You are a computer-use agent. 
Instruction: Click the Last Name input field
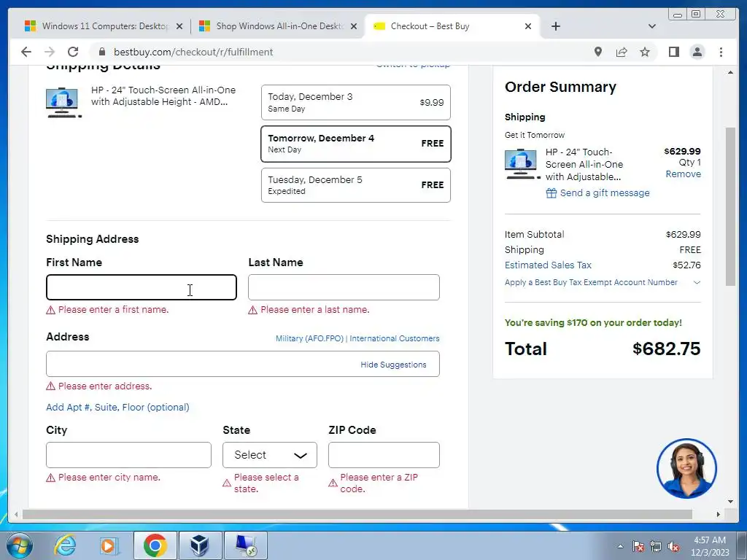click(x=344, y=287)
